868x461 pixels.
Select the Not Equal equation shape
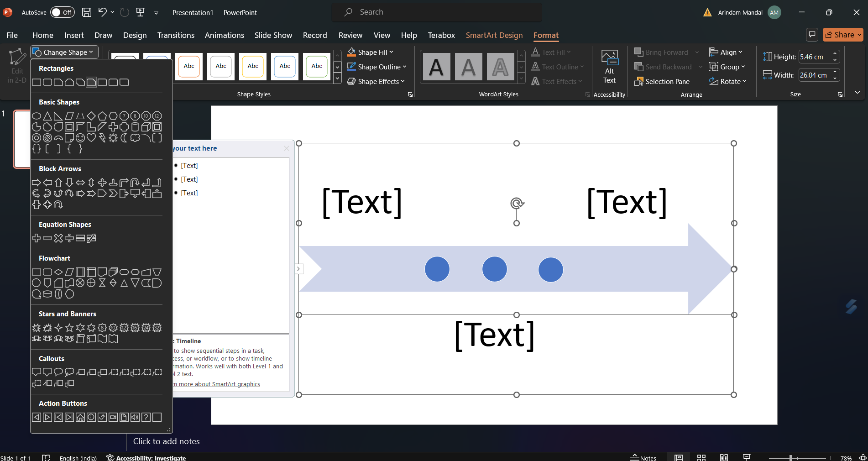coord(91,238)
